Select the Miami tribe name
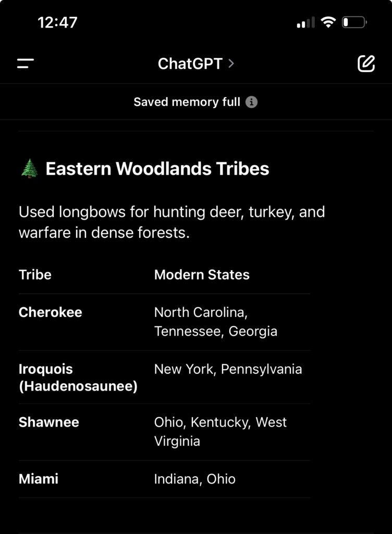 tap(39, 479)
